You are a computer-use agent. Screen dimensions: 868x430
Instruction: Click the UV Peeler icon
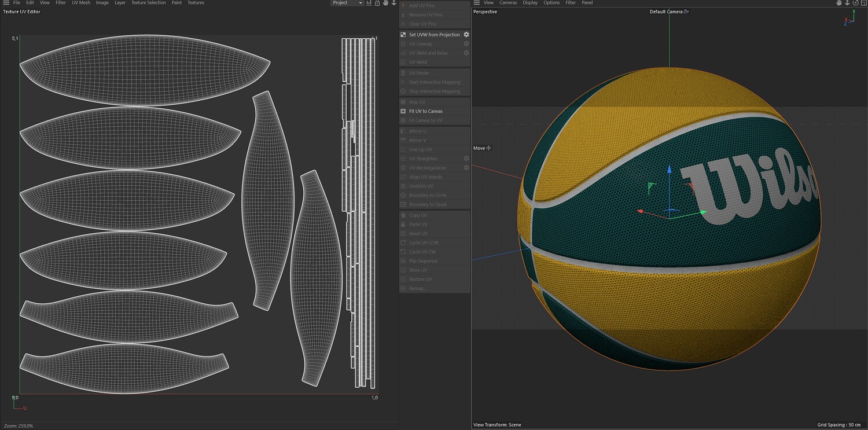click(403, 73)
